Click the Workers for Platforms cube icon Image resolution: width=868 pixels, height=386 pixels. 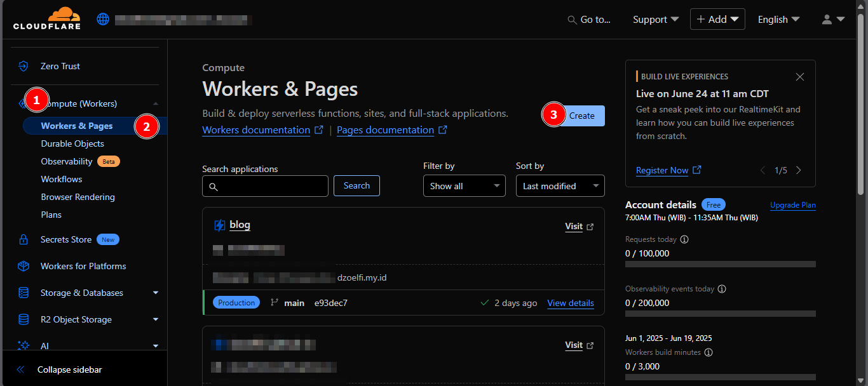24,266
